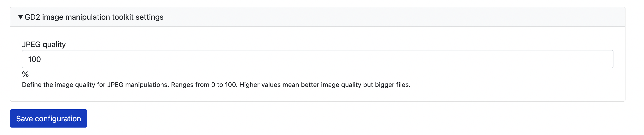Click the middle of the JPEG quality textbox

click(317, 59)
